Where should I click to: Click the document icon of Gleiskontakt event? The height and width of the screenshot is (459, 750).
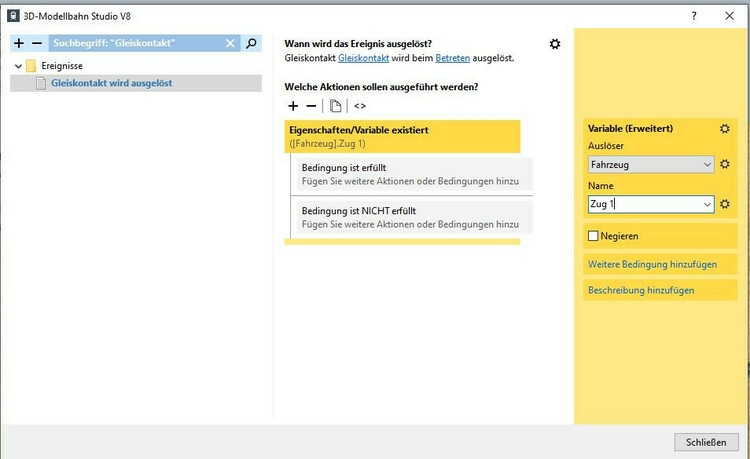pyautogui.click(x=41, y=83)
